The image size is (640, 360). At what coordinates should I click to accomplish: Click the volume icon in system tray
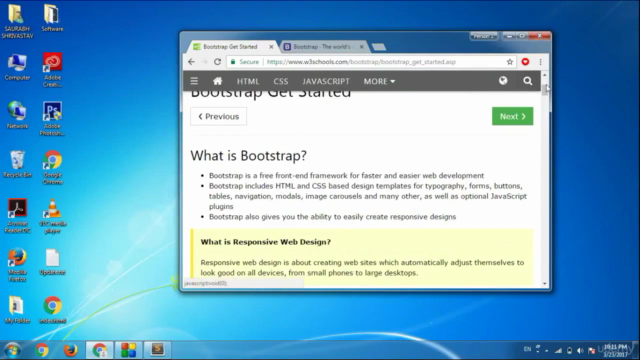tap(580, 351)
